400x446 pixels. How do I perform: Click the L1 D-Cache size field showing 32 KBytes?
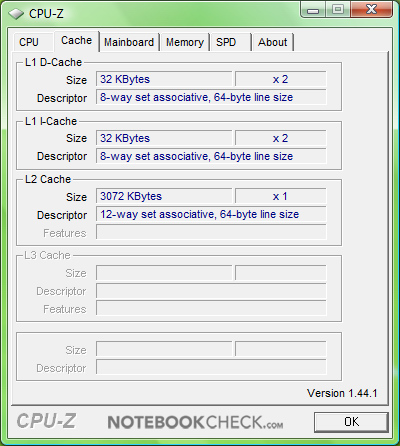tap(164, 79)
